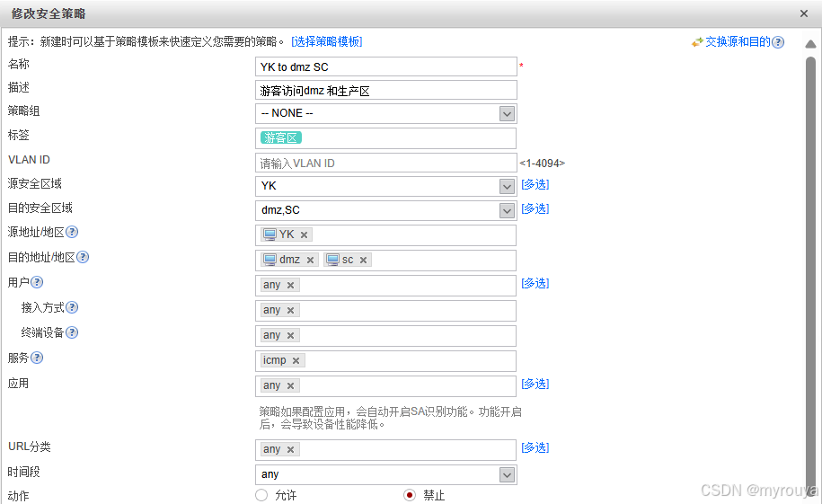Click the vertical scrollbar up arrow
Viewport: 822px width, 504px height.
coord(810,44)
